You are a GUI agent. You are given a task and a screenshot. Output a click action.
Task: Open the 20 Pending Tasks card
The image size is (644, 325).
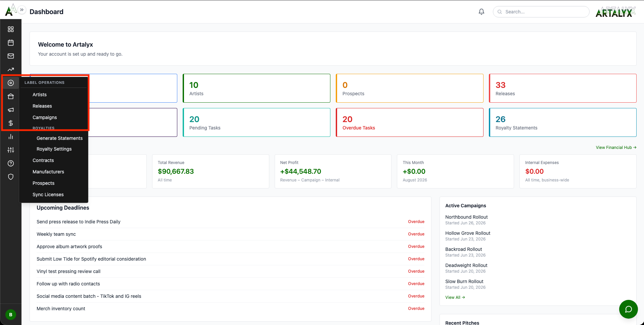(x=257, y=122)
